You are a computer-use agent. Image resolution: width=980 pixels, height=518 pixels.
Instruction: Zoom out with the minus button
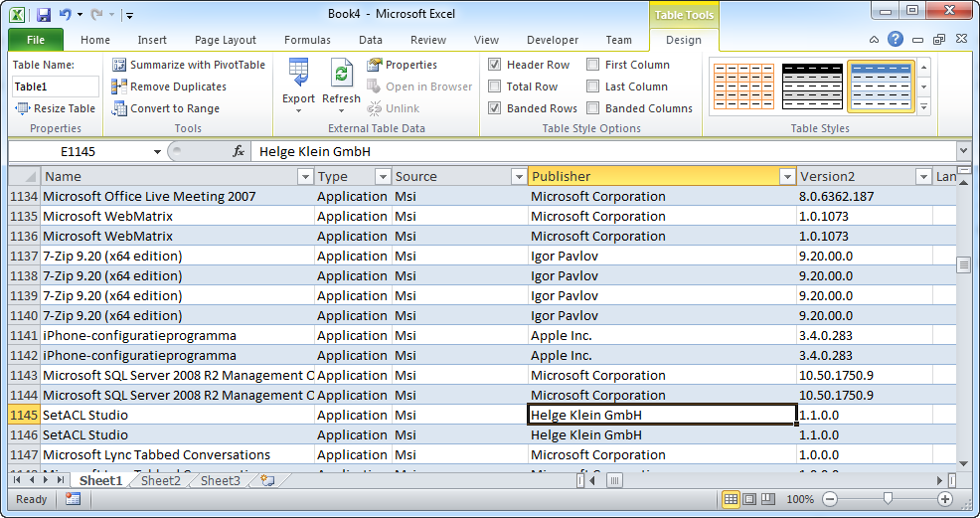tap(830, 499)
